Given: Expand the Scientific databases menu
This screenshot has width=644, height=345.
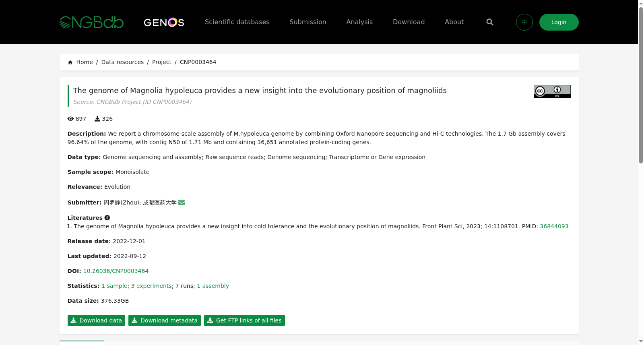Looking at the screenshot, I should (x=237, y=22).
